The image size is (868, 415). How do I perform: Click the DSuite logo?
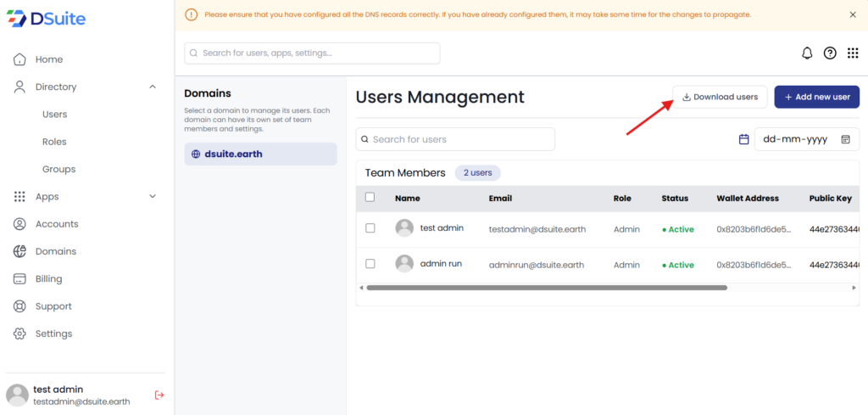46,19
